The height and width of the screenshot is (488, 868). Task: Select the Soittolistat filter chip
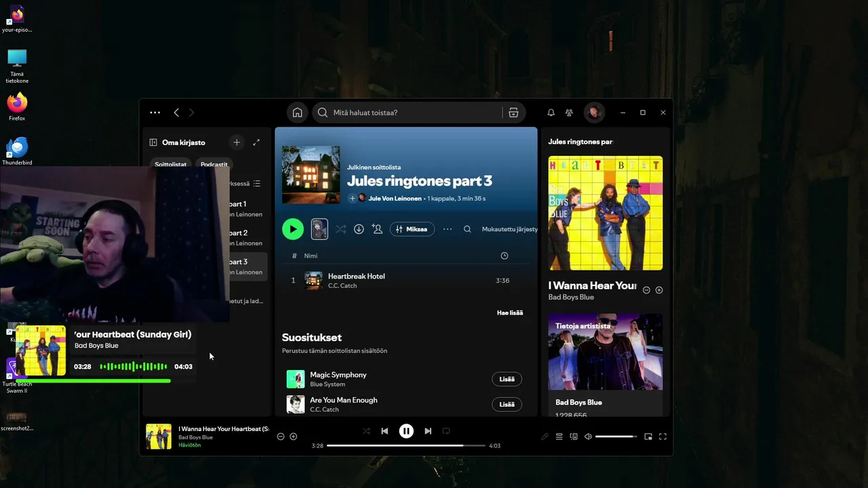click(x=170, y=164)
